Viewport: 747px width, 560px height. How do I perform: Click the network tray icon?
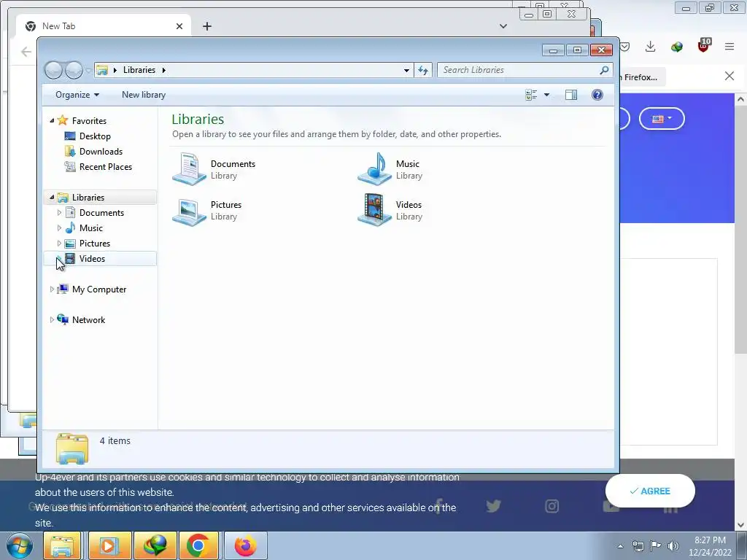pos(638,546)
